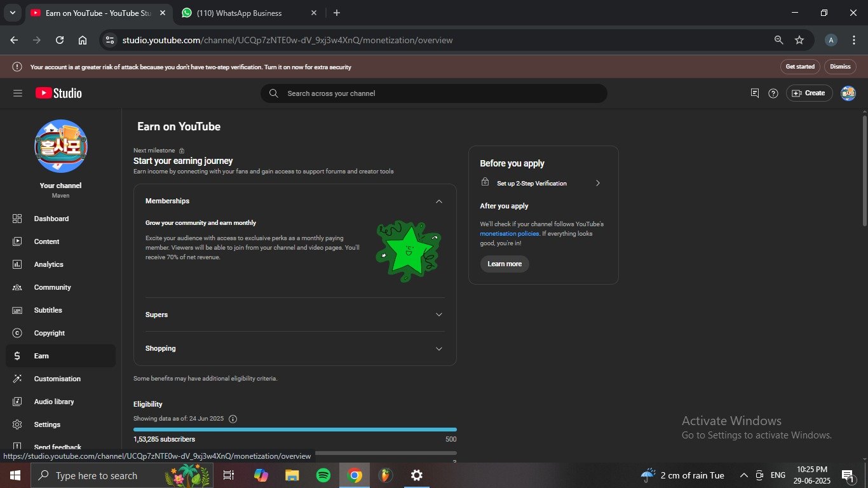Collapse the Memberships section
This screenshot has width=868, height=488.
click(x=438, y=201)
